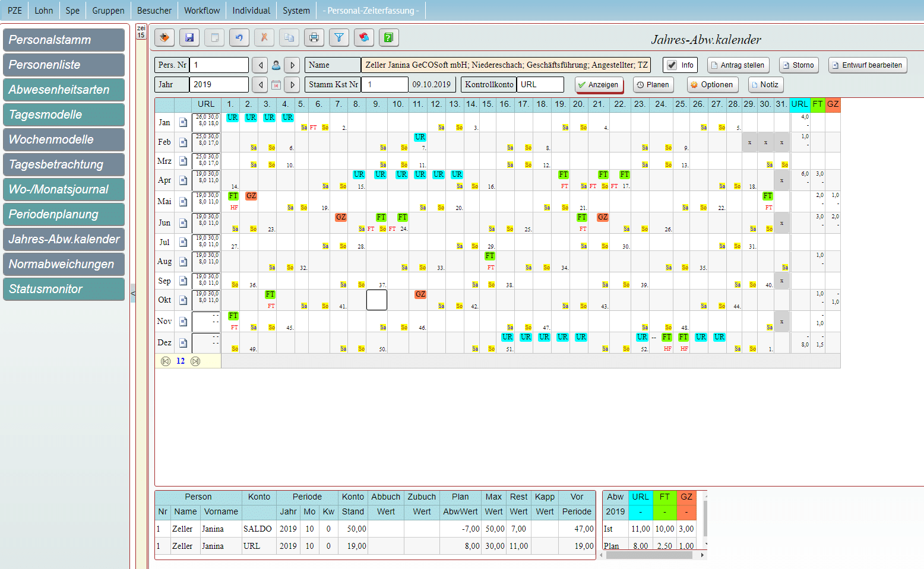
Task: Open the PZE menu
Action: [x=15, y=11]
